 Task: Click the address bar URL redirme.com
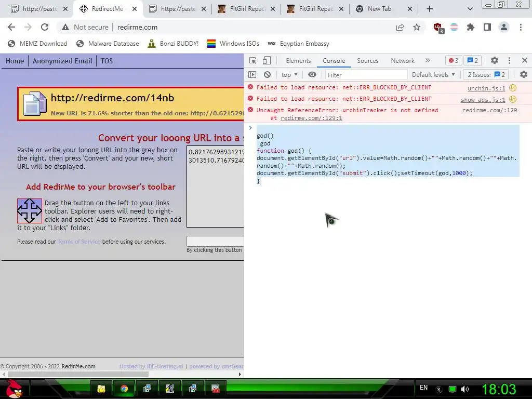click(x=137, y=27)
